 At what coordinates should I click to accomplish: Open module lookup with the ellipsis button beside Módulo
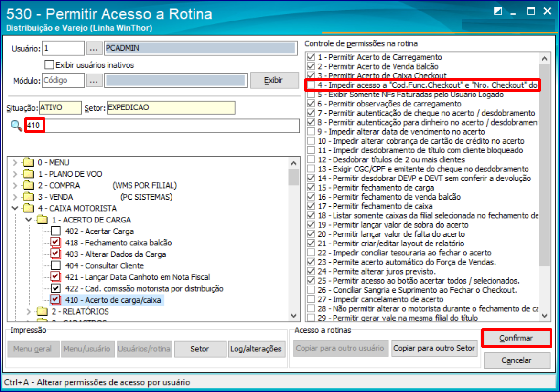(94, 81)
